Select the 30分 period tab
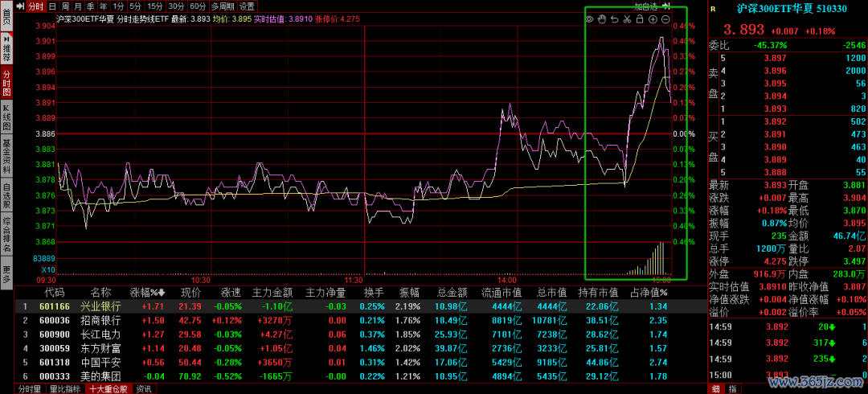The image size is (868, 394). coord(177,6)
